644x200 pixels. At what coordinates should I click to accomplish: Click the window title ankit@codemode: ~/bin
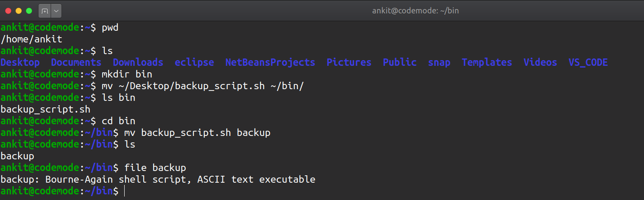point(415,10)
